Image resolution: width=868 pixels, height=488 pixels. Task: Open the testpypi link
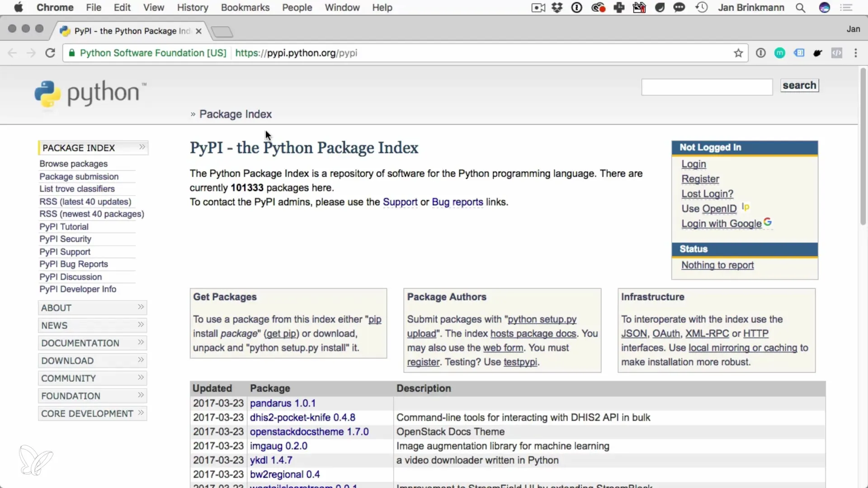pyautogui.click(x=520, y=362)
